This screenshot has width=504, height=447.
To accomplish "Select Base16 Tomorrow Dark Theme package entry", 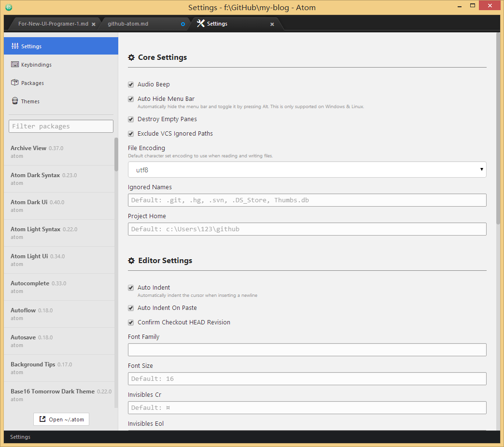I will (x=59, y=394).
